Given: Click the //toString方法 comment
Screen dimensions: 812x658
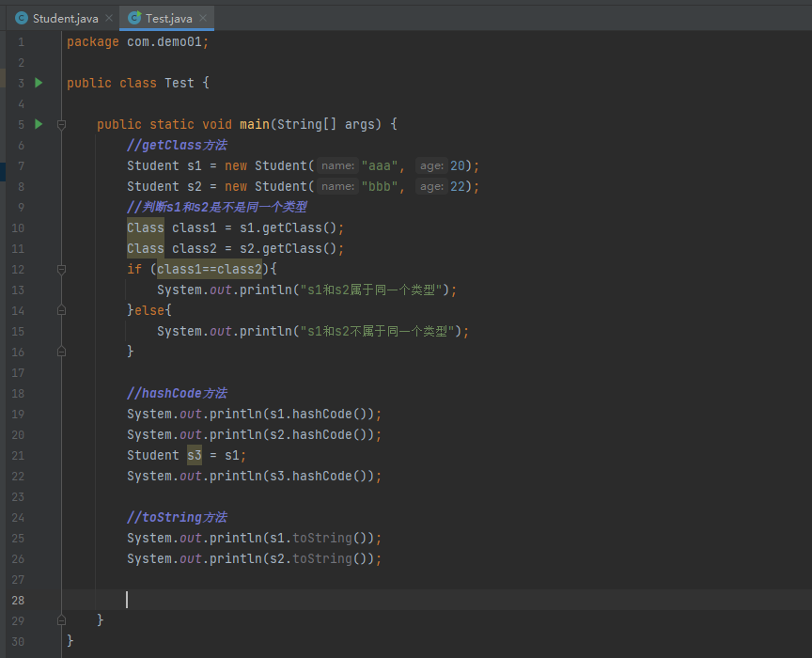Looking at the screenshot, I should click(177, 517).
